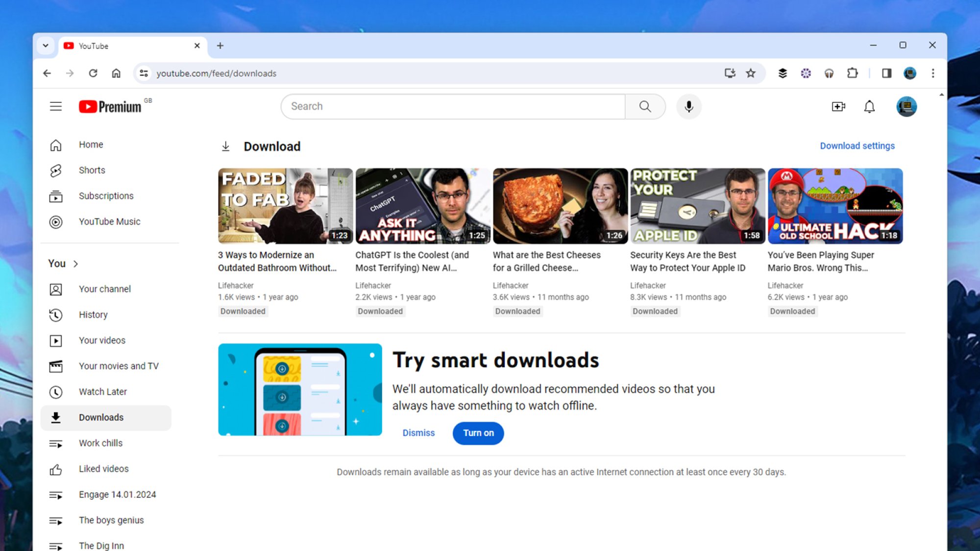This screenshot has width=980, height=551.
Task: Open the Super Mario Bros hack video thumbnail
Action: (x=835, y=206)
